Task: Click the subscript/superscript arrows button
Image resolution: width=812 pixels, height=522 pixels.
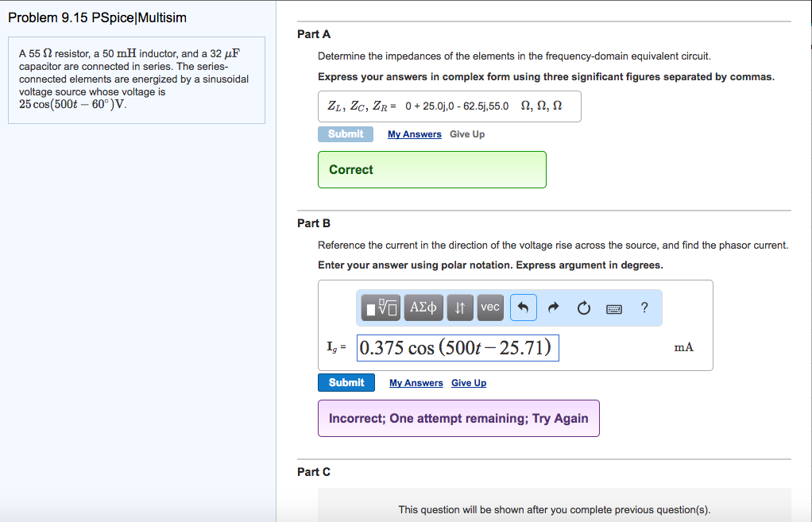Action: click(x=459, y=307)
